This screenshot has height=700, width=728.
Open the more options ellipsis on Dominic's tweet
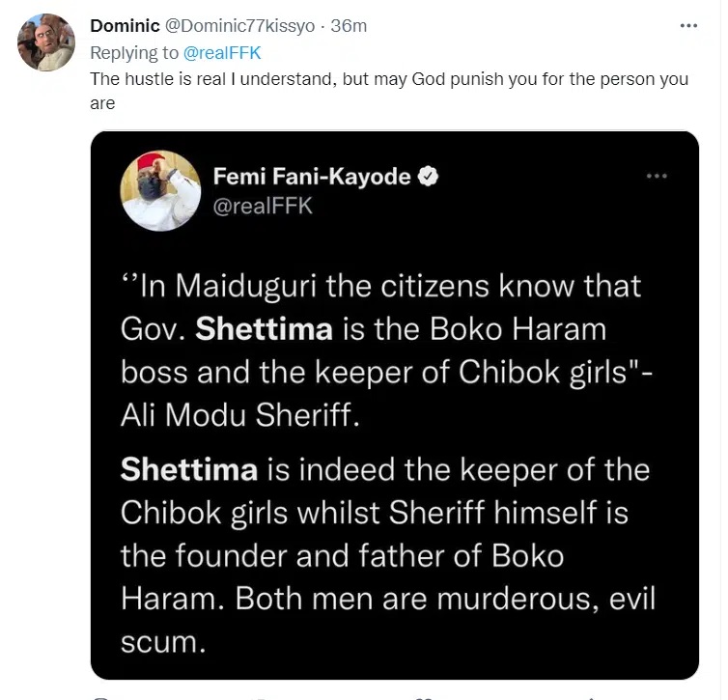[x=687, y=26]
